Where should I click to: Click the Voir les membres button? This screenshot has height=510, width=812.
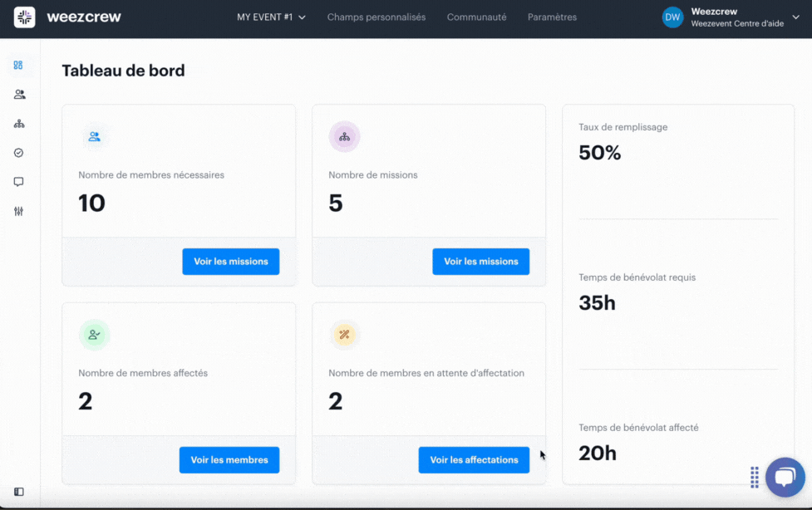(229, 460)
